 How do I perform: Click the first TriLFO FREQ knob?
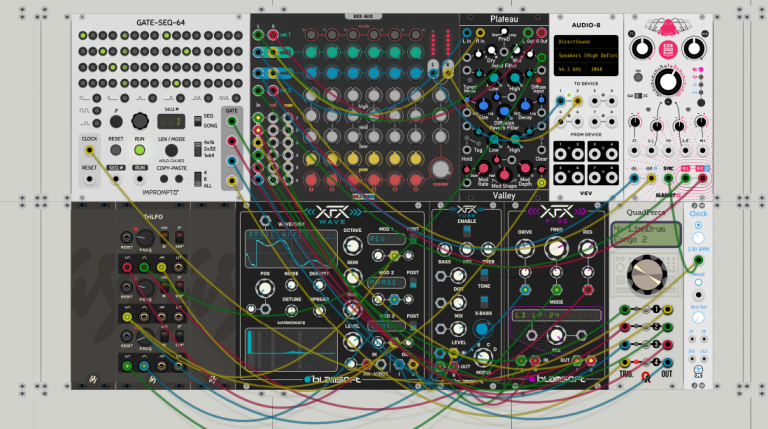(144, 238)
